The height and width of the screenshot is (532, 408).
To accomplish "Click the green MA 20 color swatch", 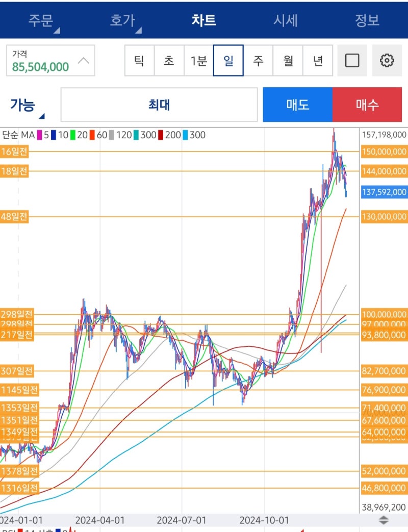I will pyautogui.click(x=72, y=135).
